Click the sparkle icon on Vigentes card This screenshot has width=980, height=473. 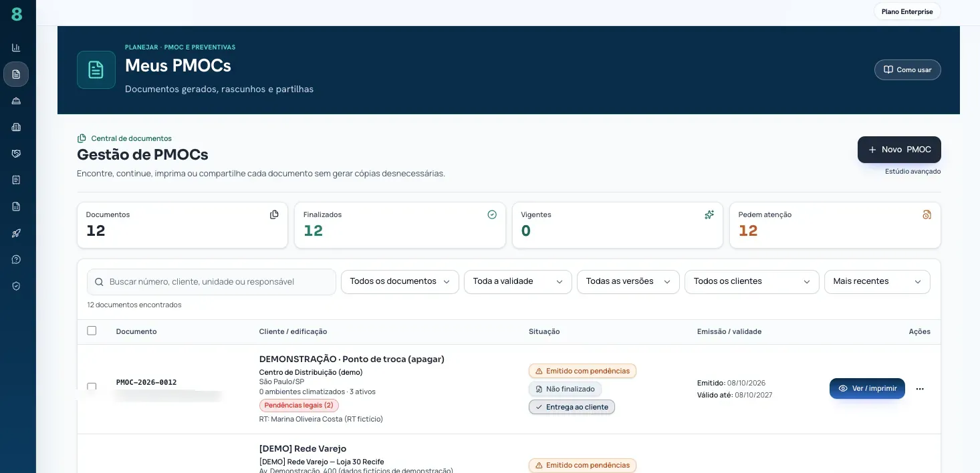click(709, 214)
